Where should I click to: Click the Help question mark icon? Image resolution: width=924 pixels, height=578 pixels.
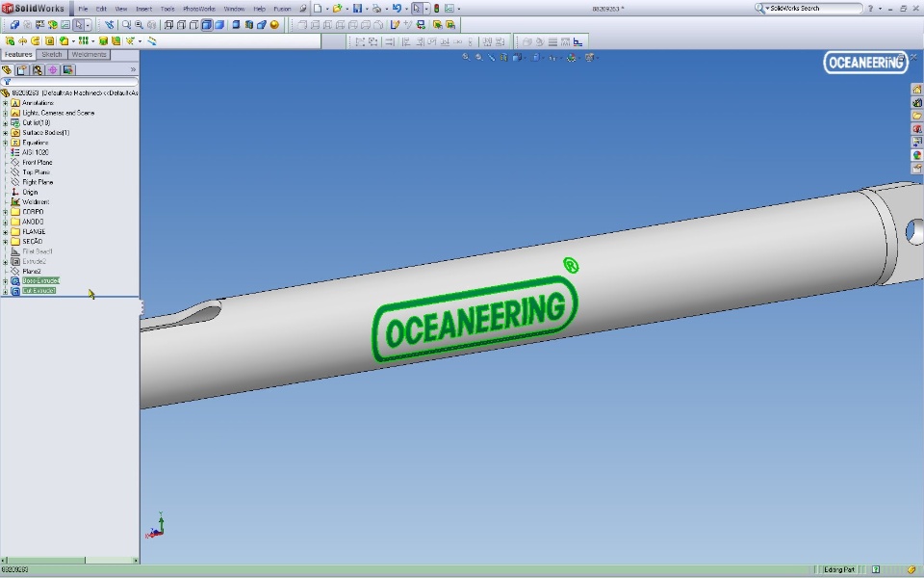click(870, 9)
